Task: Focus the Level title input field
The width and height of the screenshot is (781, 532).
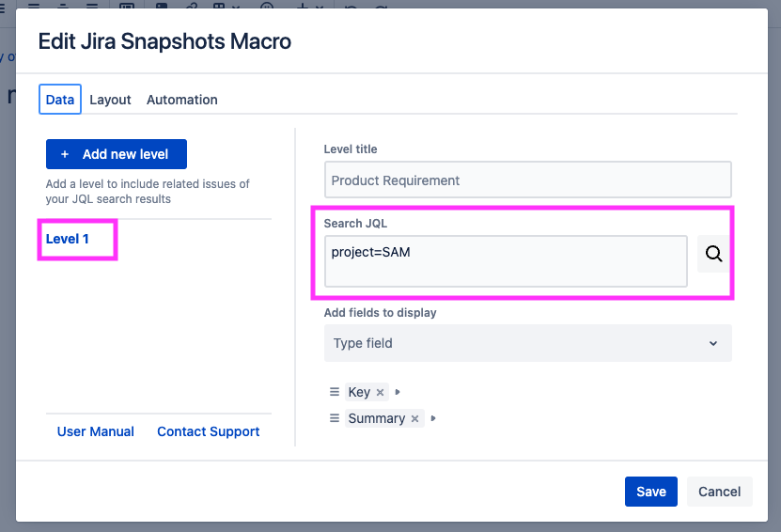Action: pos(528,180)
